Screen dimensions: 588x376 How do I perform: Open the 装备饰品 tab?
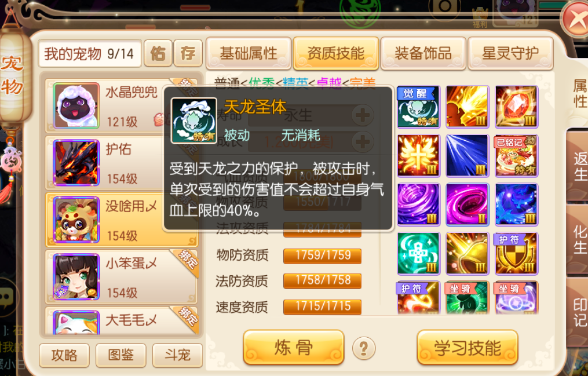(423, 53)
